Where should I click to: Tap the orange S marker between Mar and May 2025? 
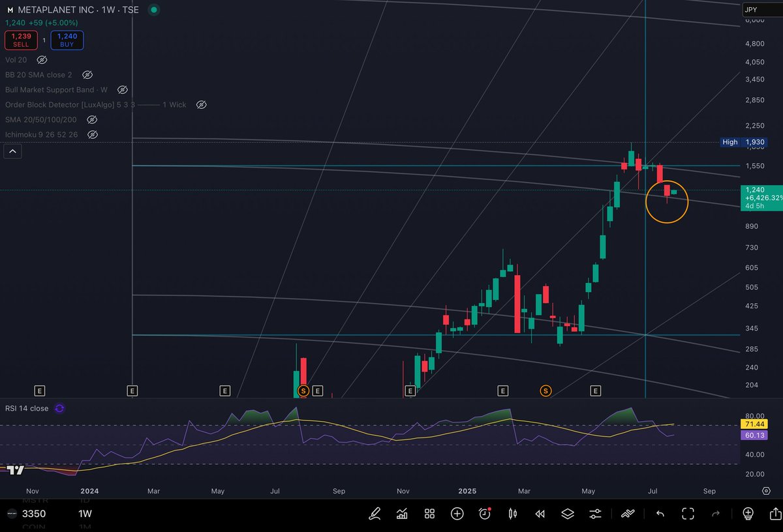pos(545,391)
